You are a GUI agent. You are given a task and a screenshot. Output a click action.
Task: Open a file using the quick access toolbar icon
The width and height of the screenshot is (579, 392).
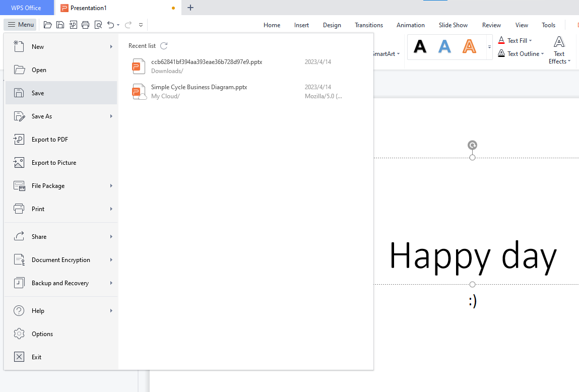pyautogui.click(x=48, y=24)
